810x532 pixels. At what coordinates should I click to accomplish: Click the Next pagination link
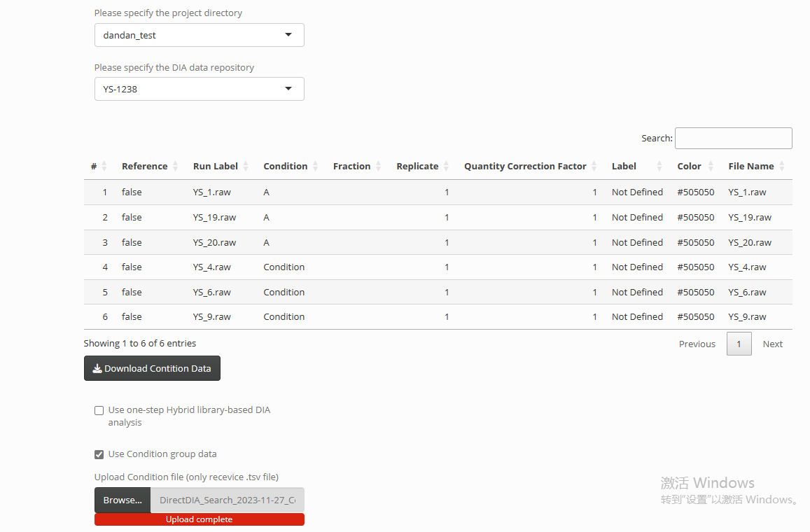pyautogui.click(x=772, y=344)
